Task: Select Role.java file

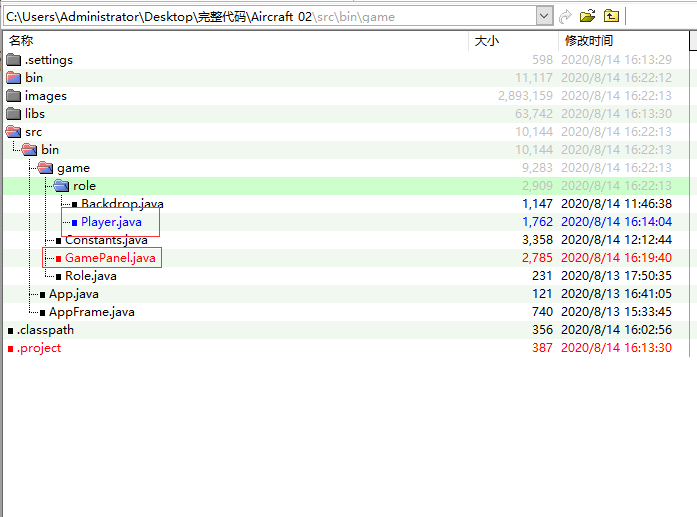Action: point(91,276)
